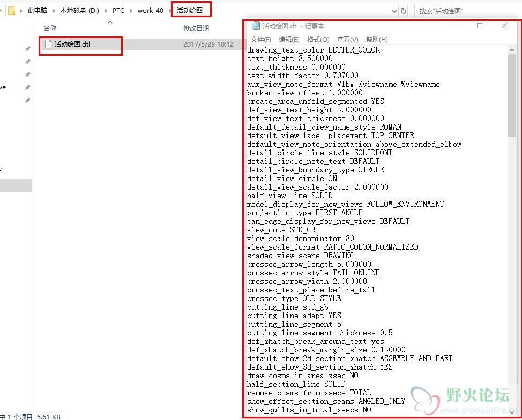
Task: Open 帮助(H) menu in Notepad
Action: click(377, 40)
